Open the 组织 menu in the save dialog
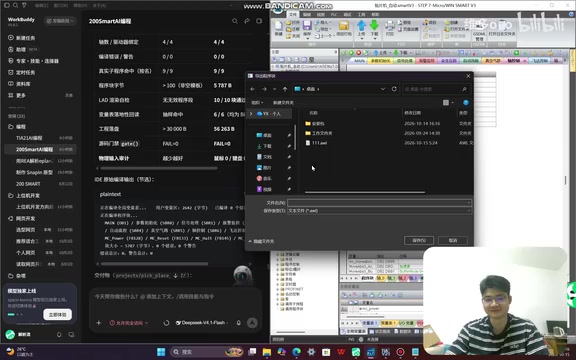 point(257,102)
